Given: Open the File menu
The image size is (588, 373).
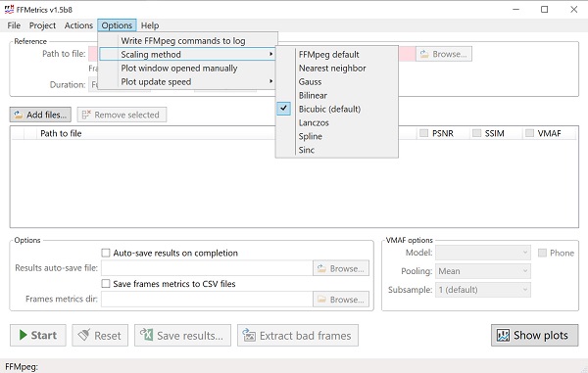Looking at the screenshot, I should (14, 25).
